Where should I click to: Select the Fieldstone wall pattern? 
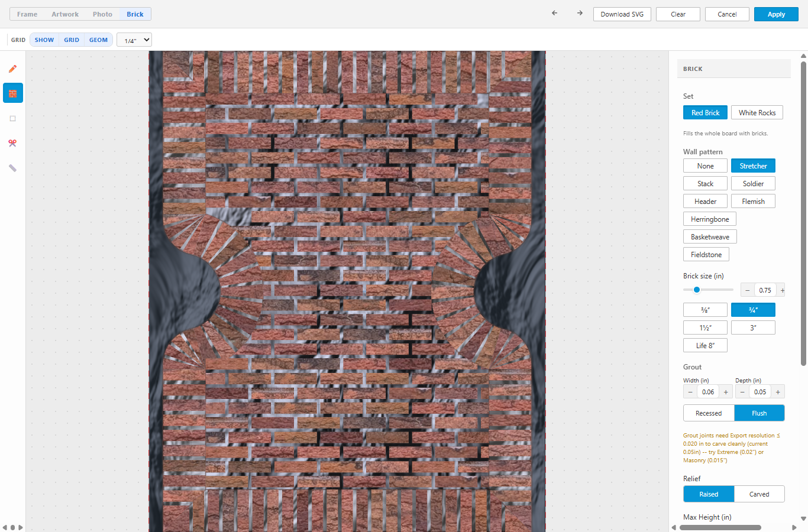point(706,254)
